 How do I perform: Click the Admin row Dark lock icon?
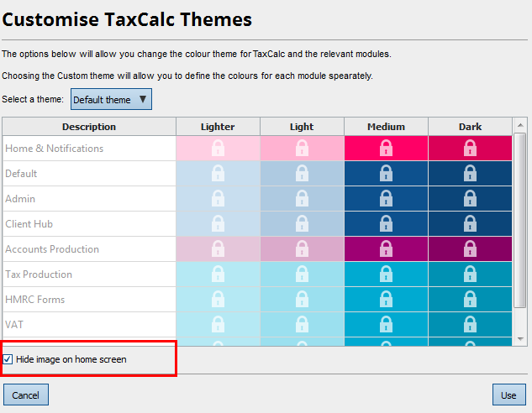[471, 199]
